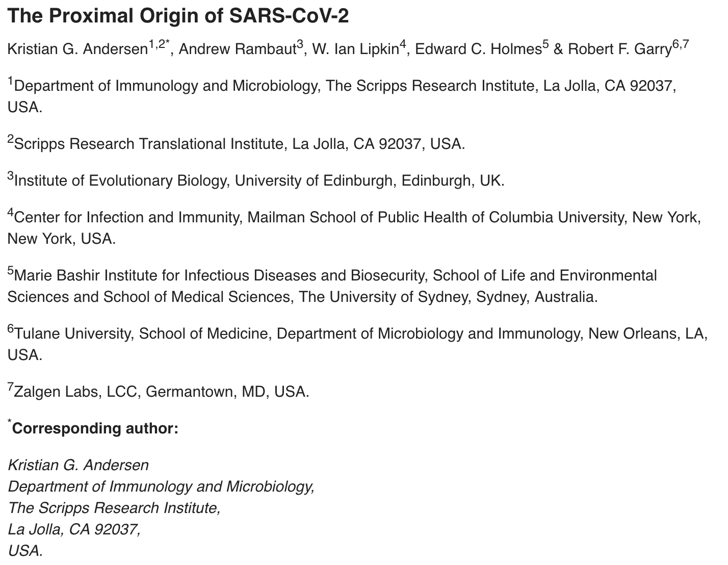Select author name Kristian G. Andersen

pos(77,49)
